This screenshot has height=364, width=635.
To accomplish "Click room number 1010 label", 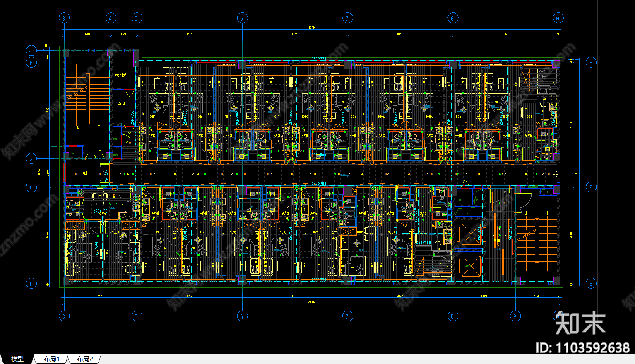I will tap(305, 117).
